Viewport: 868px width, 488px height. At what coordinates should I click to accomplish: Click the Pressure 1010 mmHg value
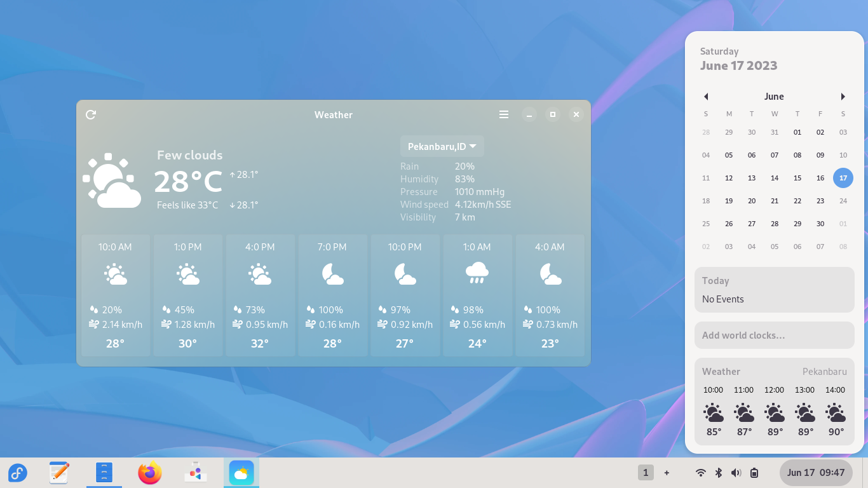[480, 192]
